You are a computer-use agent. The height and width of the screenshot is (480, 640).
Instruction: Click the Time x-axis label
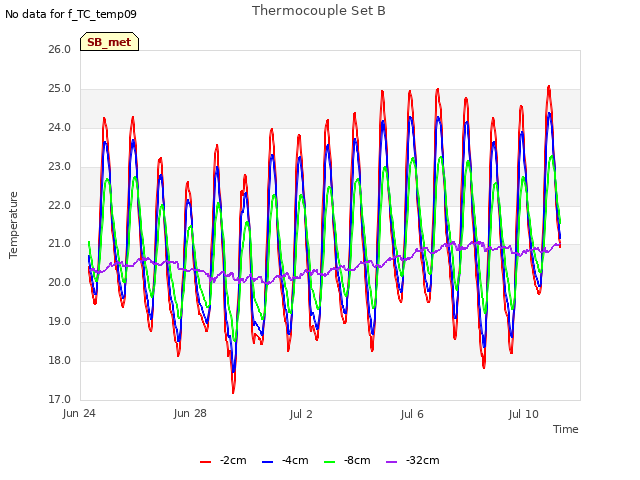(566, 429)
